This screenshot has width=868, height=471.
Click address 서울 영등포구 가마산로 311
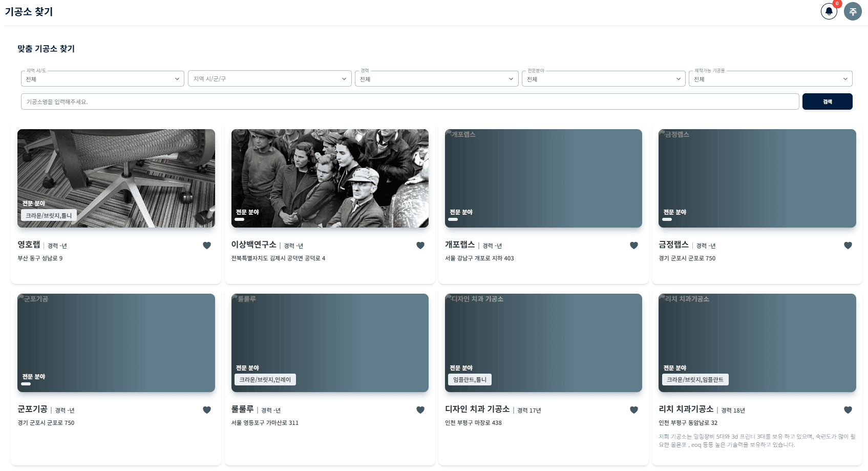pyautogui.click(x=265, y=423)
